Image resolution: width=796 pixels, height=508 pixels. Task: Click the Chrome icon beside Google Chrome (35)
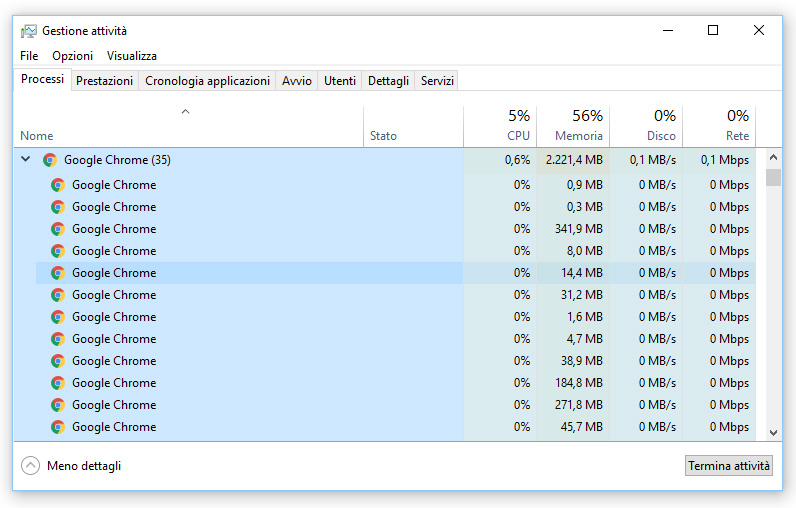pyautogui.click(x=50, y=160)
